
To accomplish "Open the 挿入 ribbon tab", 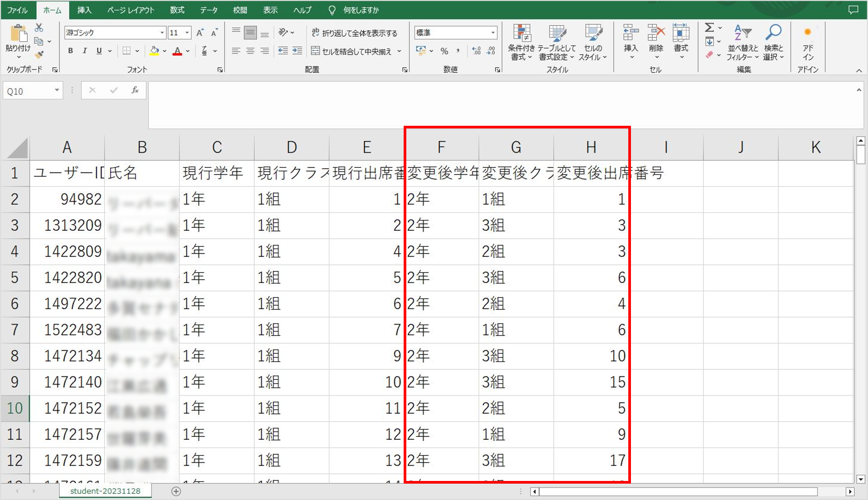I will tap(84, 10).
